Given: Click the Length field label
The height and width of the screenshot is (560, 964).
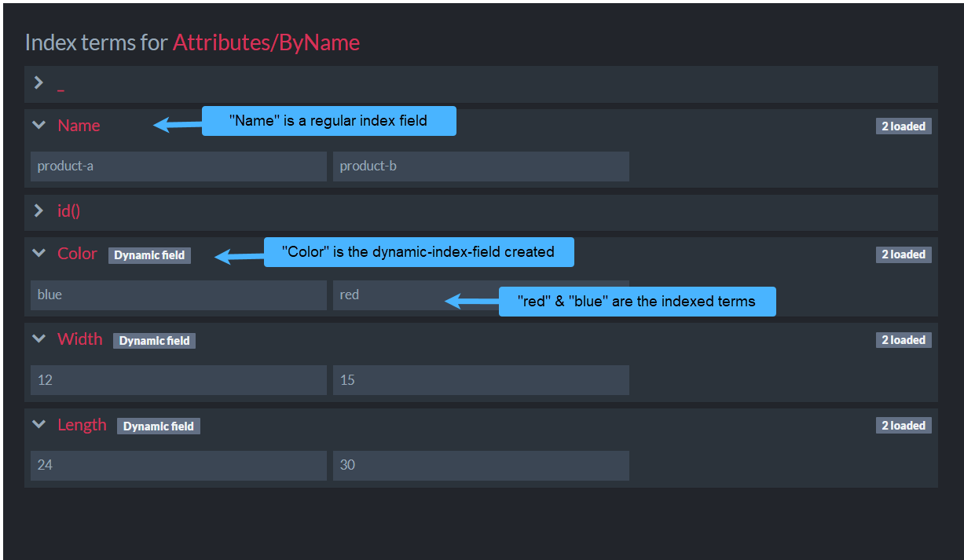Looking at the screenshot, I should click(x=82, y=425).
